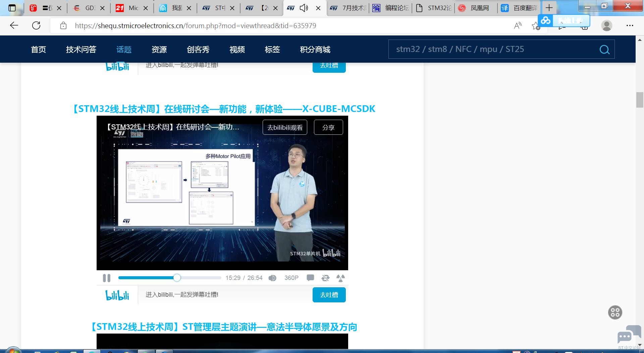Screen dimensions: 644x353
Task: Open 资源 in the navigation bar
Action: pyautogui.click(x=159, y=50)
